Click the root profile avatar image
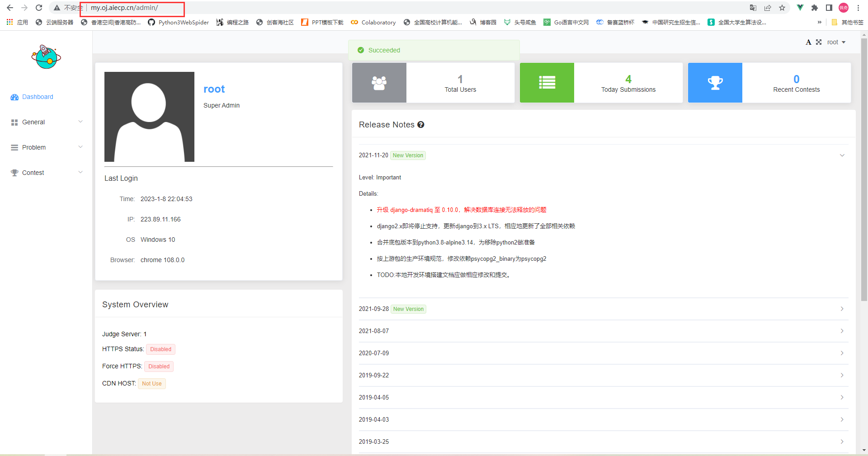 [x=149, y=117]
